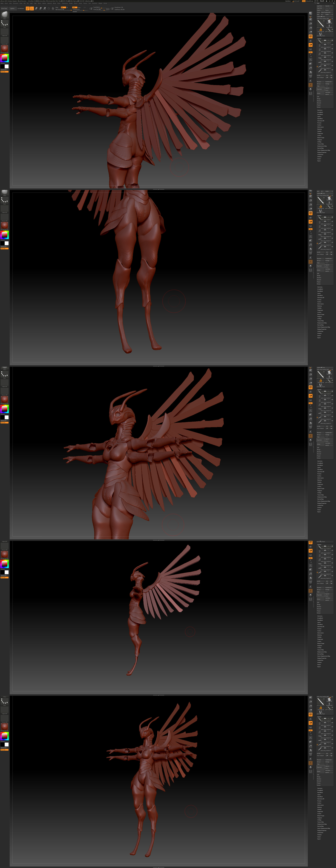Open the Light menu
Viewport: 336px width, 868px height.
click(x=35, y=3)
